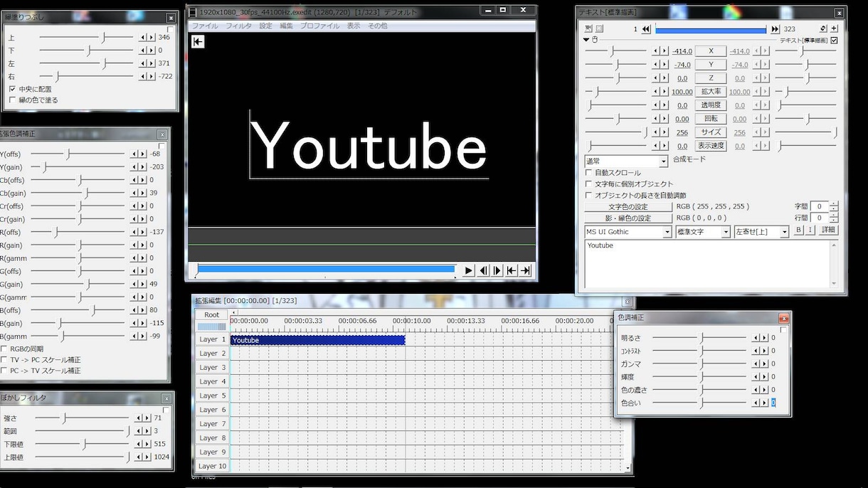The height and width of the screenshot is (488, 868).
Task: Click the mouse icon in text dialog
Action: [x=596, y=40]
